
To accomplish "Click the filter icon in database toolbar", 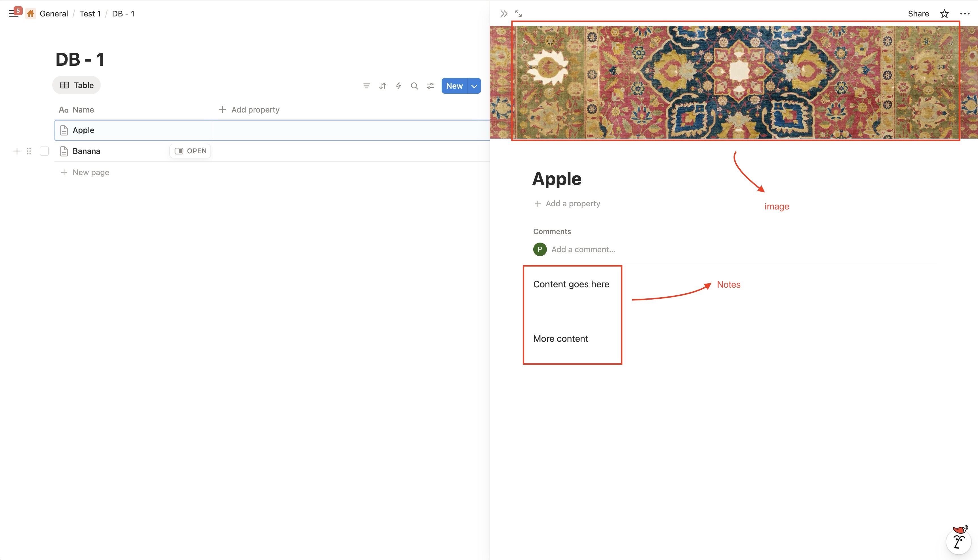I will coord(366,86).
